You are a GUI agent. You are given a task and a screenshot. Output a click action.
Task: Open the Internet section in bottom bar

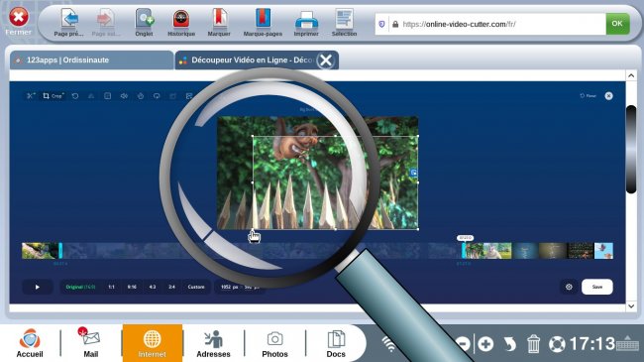click(152, 343)
